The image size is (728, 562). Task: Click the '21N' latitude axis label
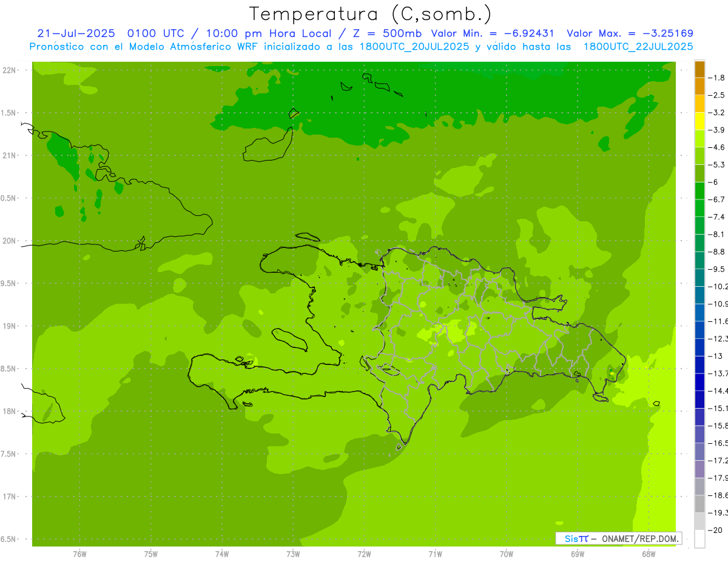click(x=9, y=156)
